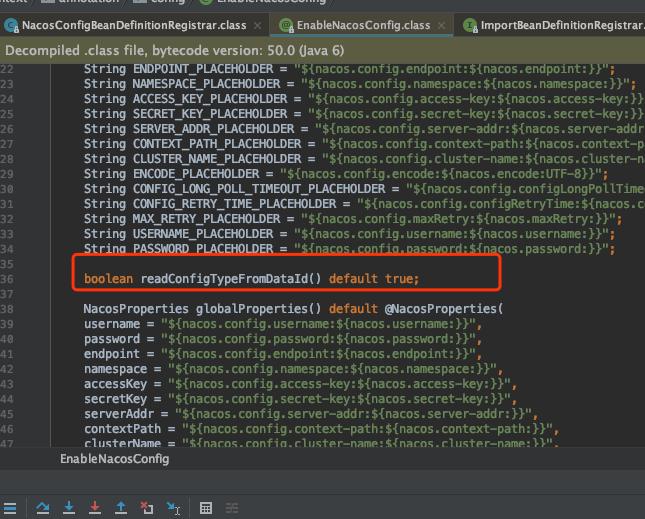Click the 'namespace' attribute on line 42
645x519 pixels.
pos(116,369)
